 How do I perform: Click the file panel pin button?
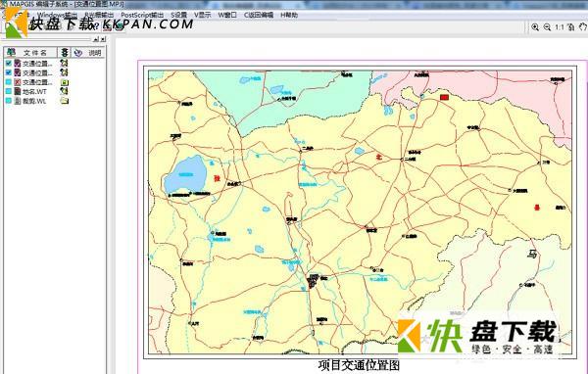point(96,39)
